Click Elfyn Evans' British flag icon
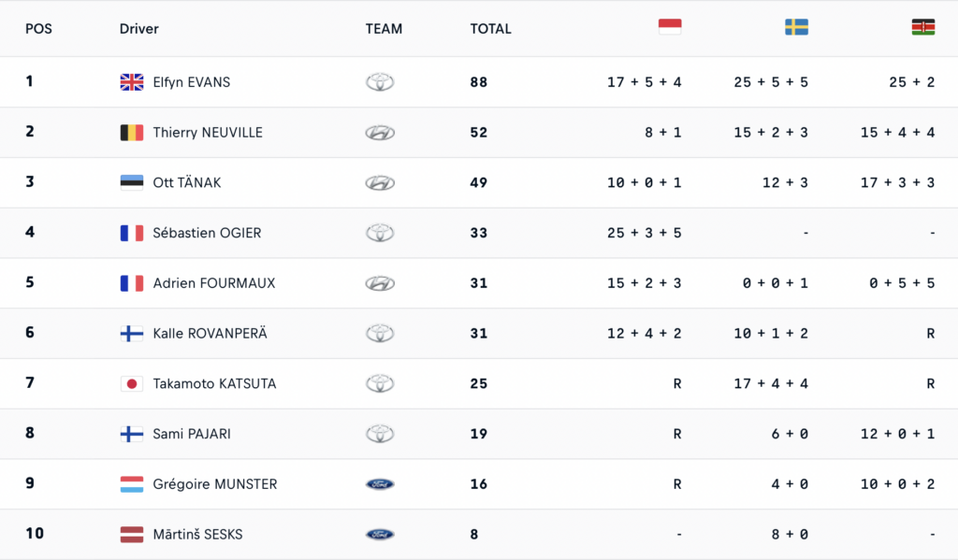Viewport: 958px width, 560px height. 132,82
